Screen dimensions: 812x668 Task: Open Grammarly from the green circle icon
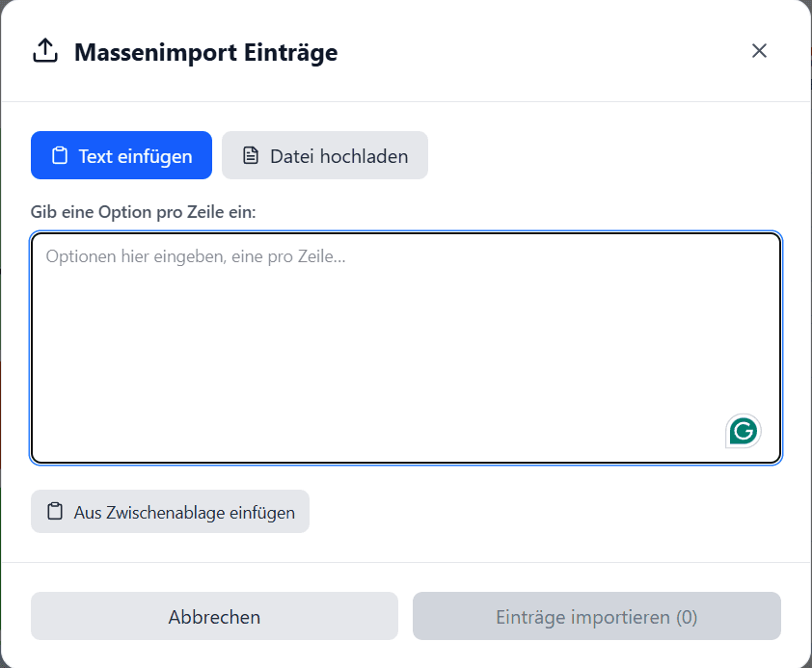click(742, 431)
